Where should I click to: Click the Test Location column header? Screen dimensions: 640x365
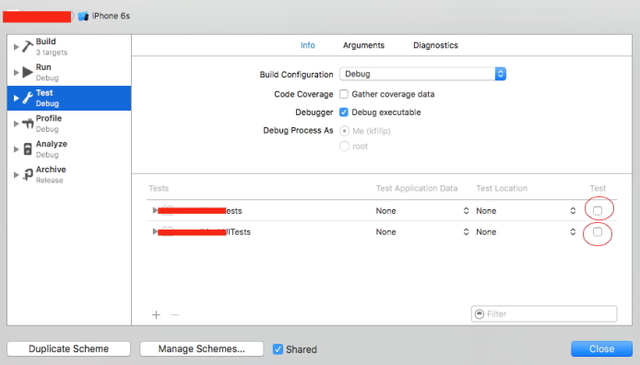[x=502, y=188]
